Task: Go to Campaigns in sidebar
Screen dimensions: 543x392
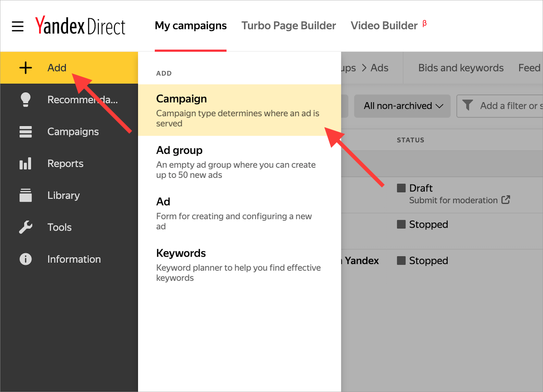Action: tap(73, 132)
